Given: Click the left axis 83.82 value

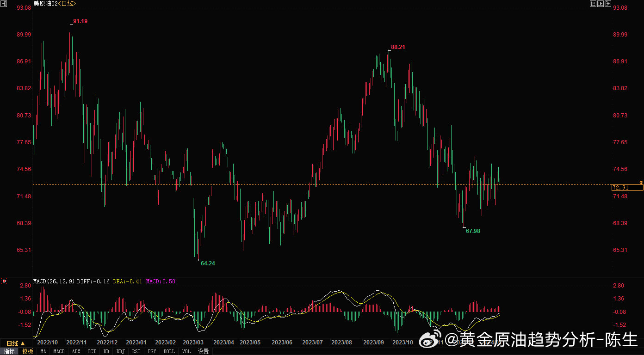Looking at the screenshot, I should [24, 88].
